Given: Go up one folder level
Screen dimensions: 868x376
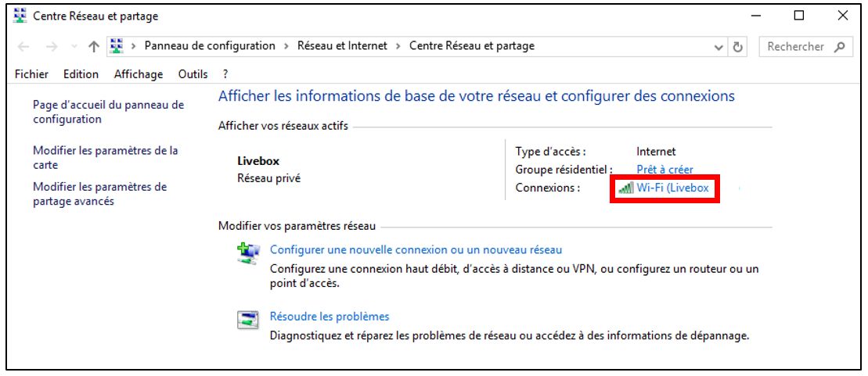Looking at the screenshot, I should (x=94, y=47).
